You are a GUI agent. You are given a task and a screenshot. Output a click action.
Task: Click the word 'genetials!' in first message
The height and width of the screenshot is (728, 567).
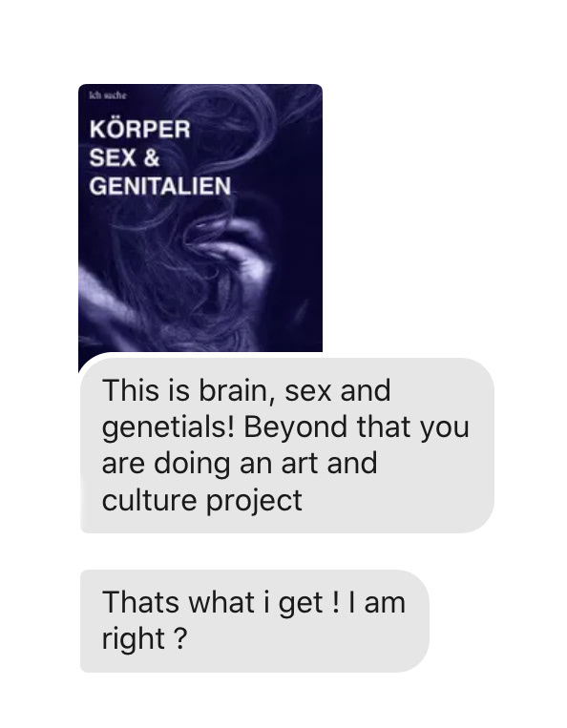coord(168,427)
